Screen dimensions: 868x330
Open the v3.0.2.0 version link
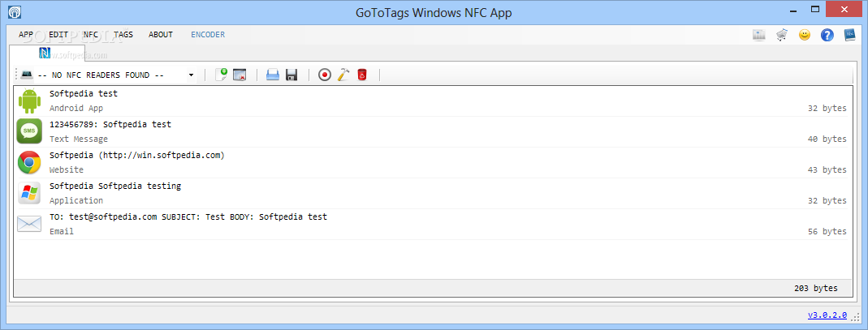(827, 315)
